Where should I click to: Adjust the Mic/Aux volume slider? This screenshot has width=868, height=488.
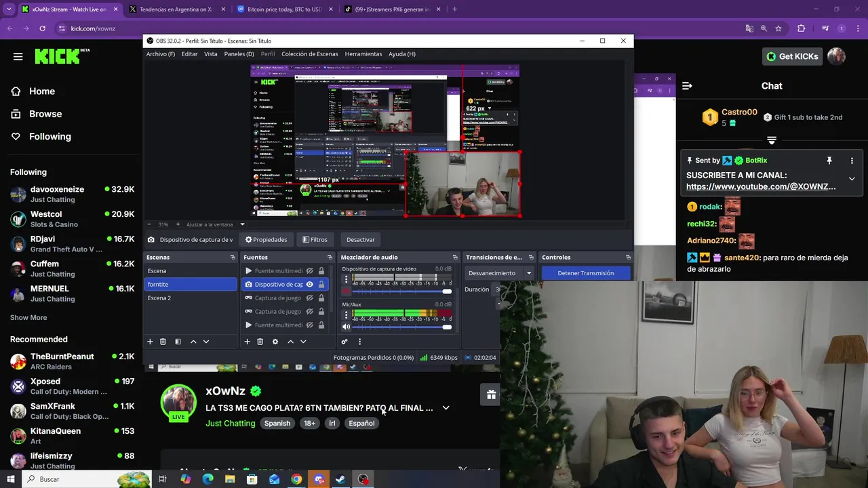click(x=402, y=327)
